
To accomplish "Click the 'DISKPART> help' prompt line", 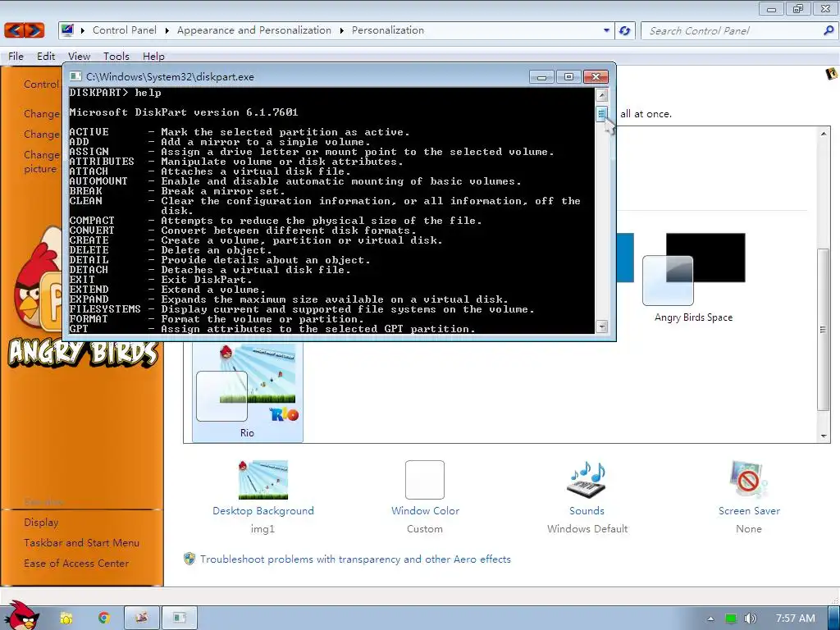I will 115,93.
